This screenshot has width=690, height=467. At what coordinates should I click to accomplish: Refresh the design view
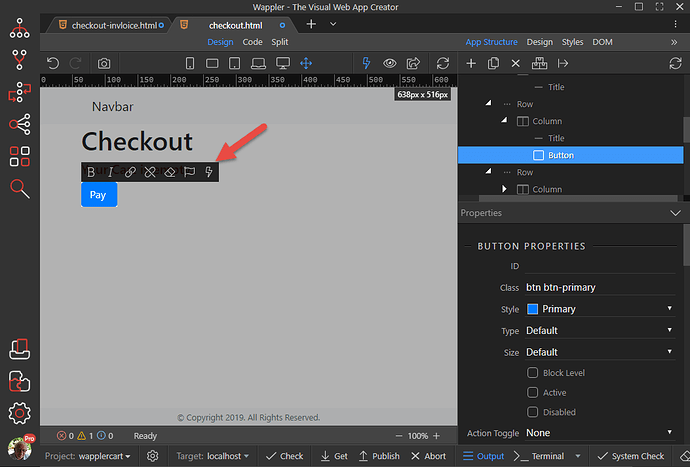click(x=443, y=63)
